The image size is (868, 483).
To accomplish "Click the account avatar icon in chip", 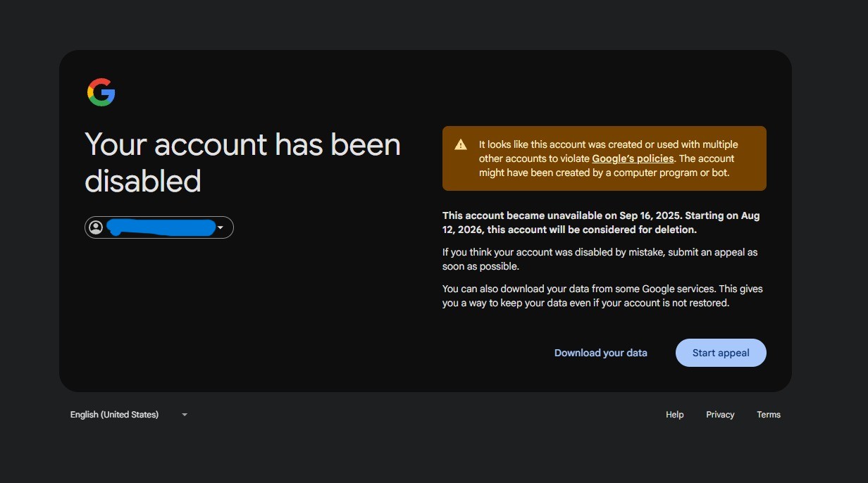I will 97,227.
